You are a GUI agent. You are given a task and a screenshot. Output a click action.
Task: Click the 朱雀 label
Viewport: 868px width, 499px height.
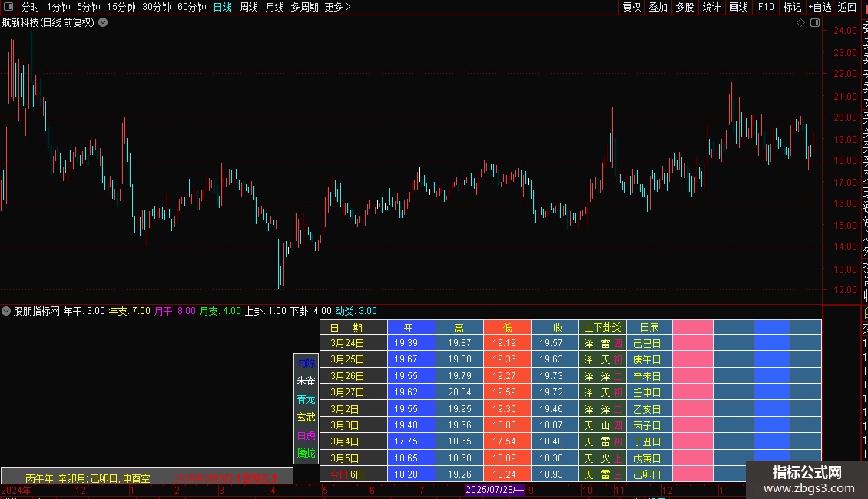click(x=306, y=382)
